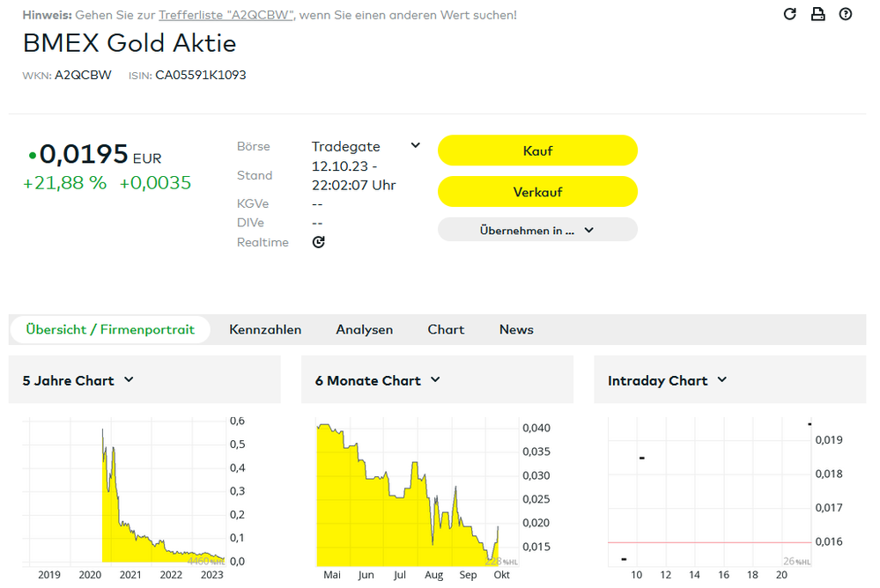
Task: Switch to the Kennzahlen tab
Action: [x=265, y=329]
